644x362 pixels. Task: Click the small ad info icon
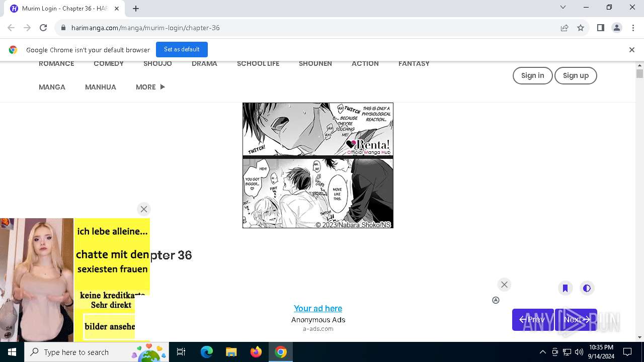496,300
